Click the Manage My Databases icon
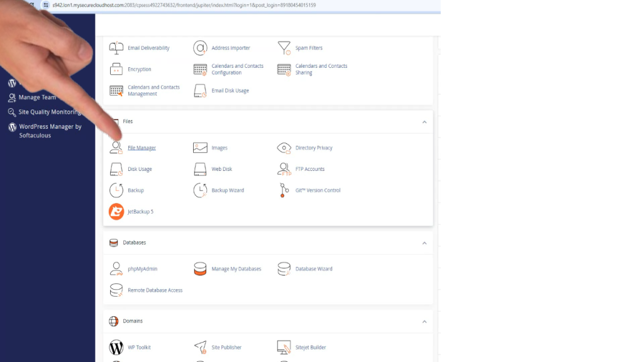The height and width of the screenshot is (362, 644). pos(200,269)
